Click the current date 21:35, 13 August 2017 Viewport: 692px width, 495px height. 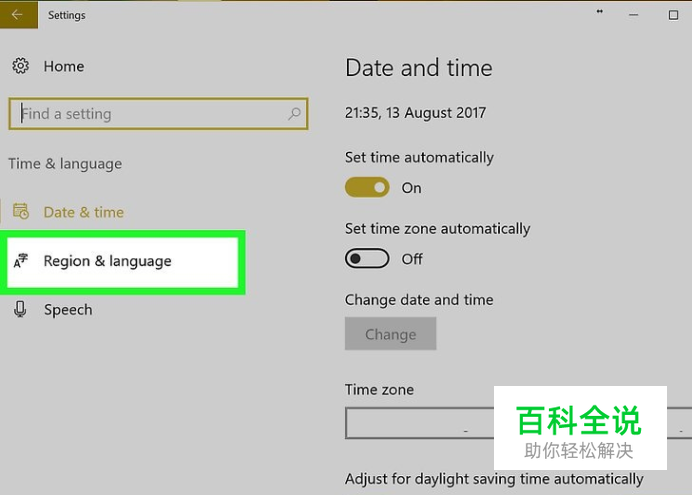pyautogui.click(x=415, y=113)
